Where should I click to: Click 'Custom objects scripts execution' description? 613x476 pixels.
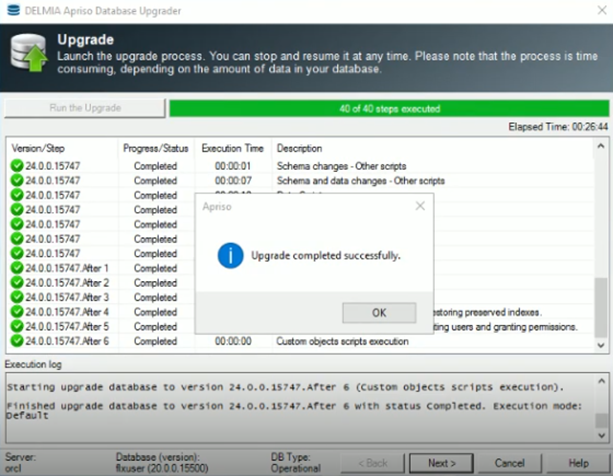tap(342, 341)
